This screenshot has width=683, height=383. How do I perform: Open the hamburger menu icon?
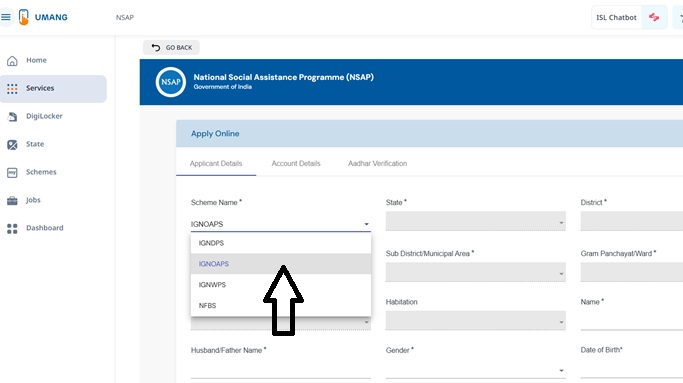[6, 17]
